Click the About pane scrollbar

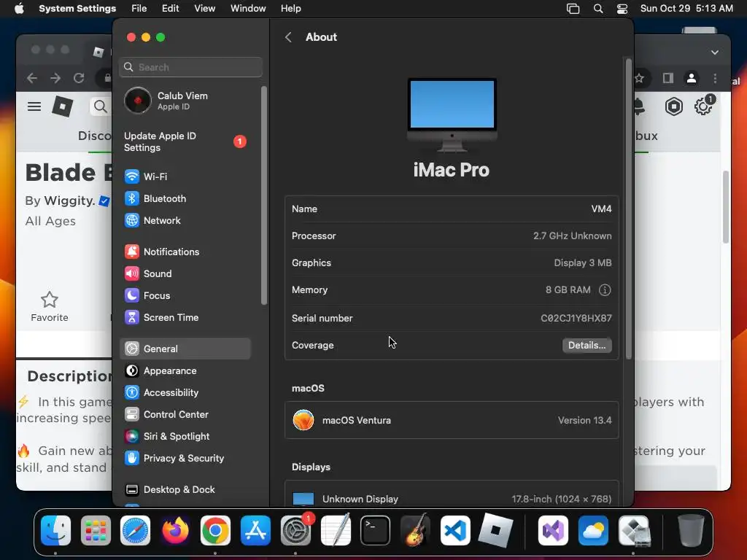click(628, 209)
